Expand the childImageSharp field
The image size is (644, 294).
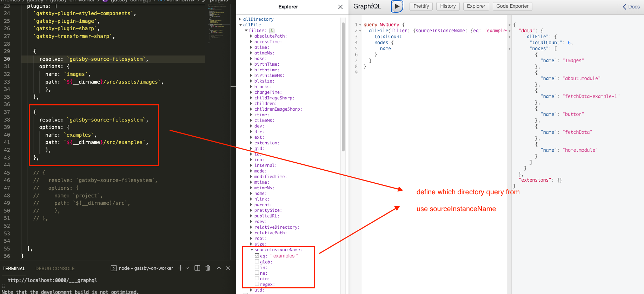251,98
